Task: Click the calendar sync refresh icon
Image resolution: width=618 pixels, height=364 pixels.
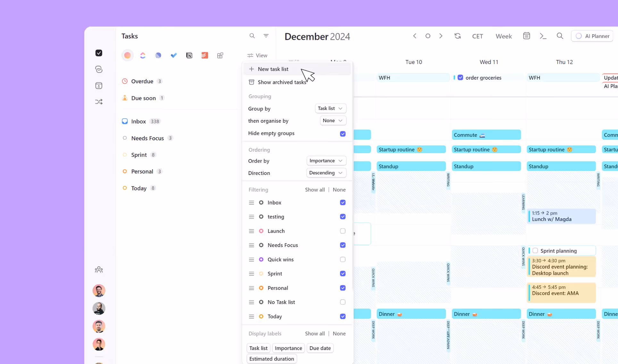Action: coord(457,36)
